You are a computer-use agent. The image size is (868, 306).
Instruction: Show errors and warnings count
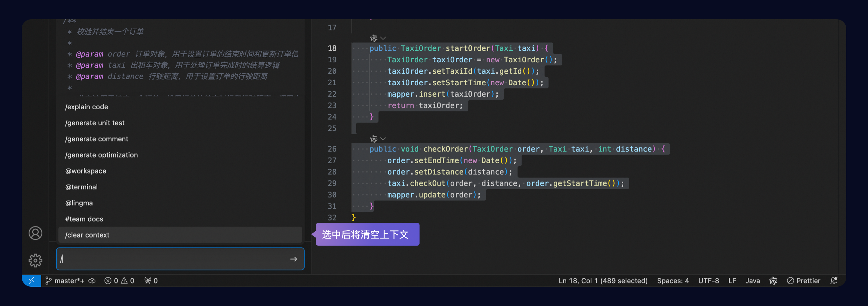[x=119, y=280]
